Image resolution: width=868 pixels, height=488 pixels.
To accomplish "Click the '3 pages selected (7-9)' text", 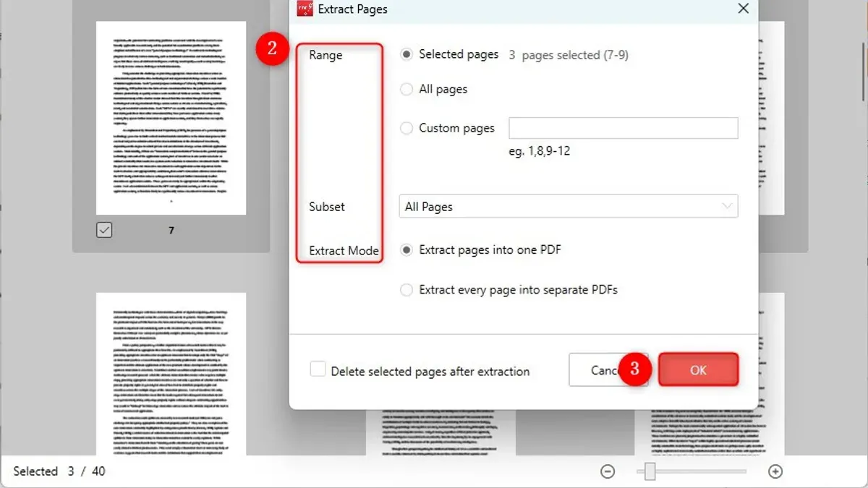I will click(569, 55).
